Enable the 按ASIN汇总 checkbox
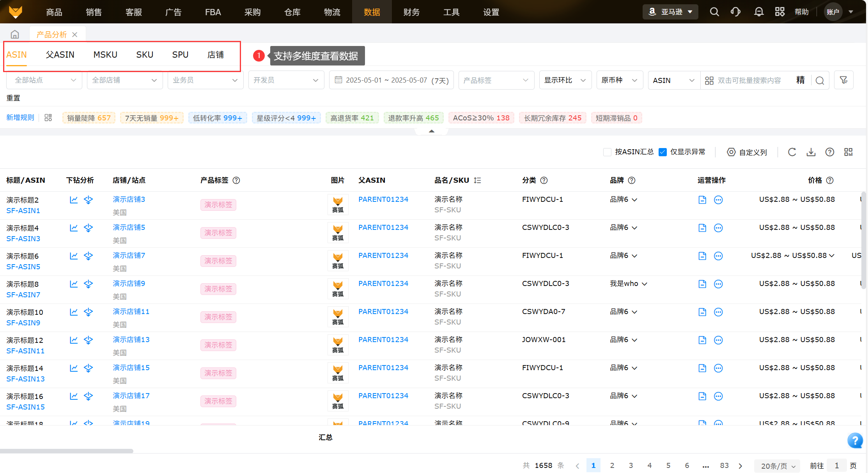Viewport: 868px width, 473px height. [607, 152]
